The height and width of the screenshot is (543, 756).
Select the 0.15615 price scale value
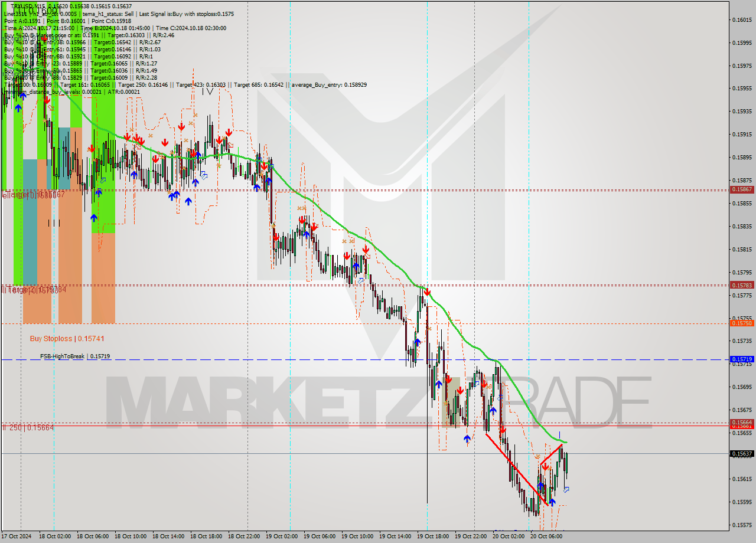point(742,479)
